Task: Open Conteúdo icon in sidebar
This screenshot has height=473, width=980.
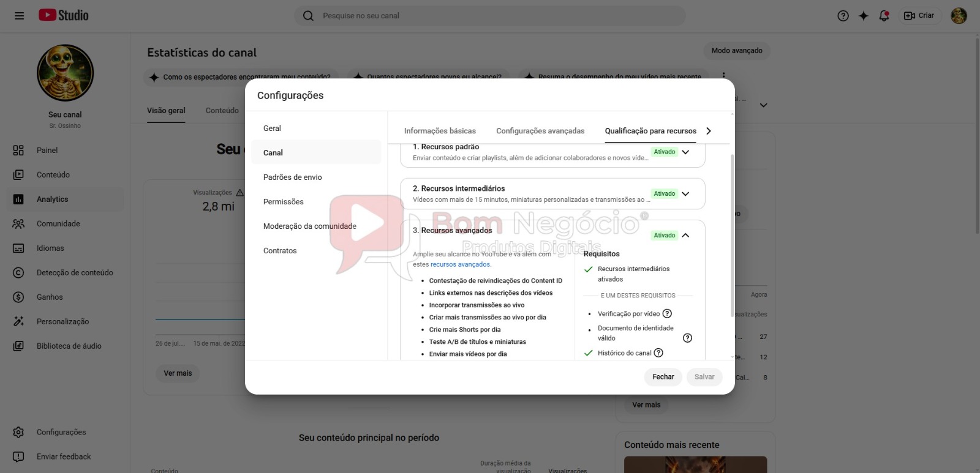Action: tap(18, 175)
